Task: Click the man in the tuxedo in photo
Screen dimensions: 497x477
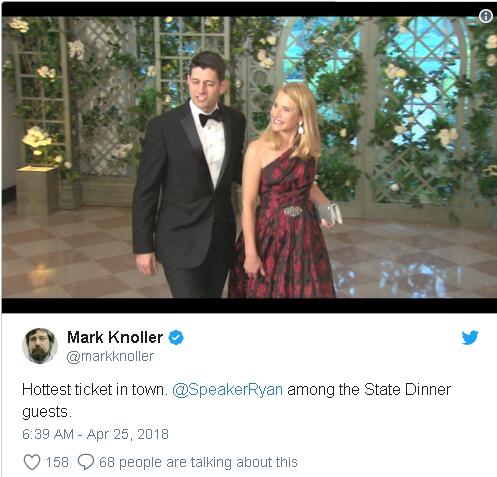Action: coord(188,177)
